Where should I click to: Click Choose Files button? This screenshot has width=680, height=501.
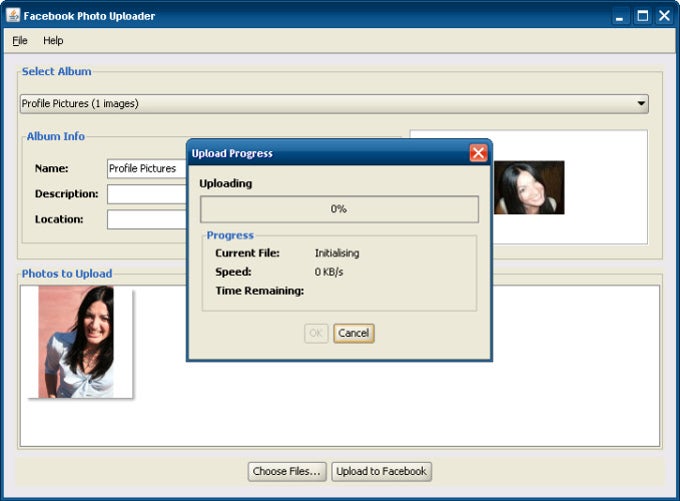pos(287,472)
